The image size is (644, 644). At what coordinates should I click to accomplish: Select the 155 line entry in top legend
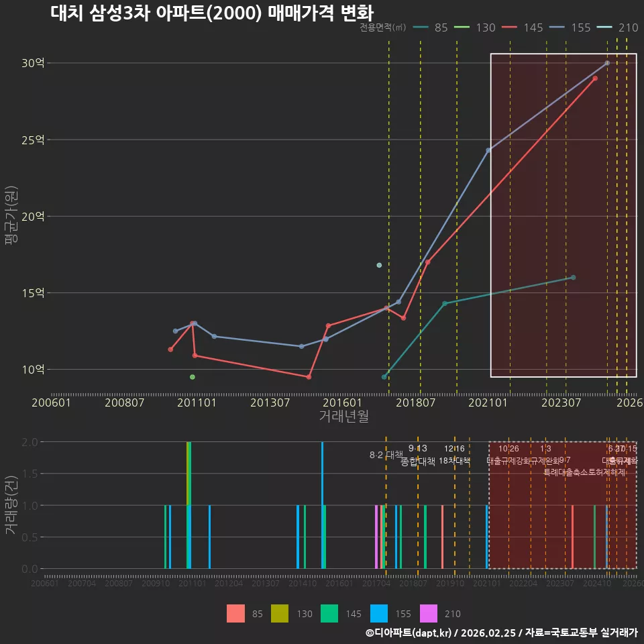point(570,28)
